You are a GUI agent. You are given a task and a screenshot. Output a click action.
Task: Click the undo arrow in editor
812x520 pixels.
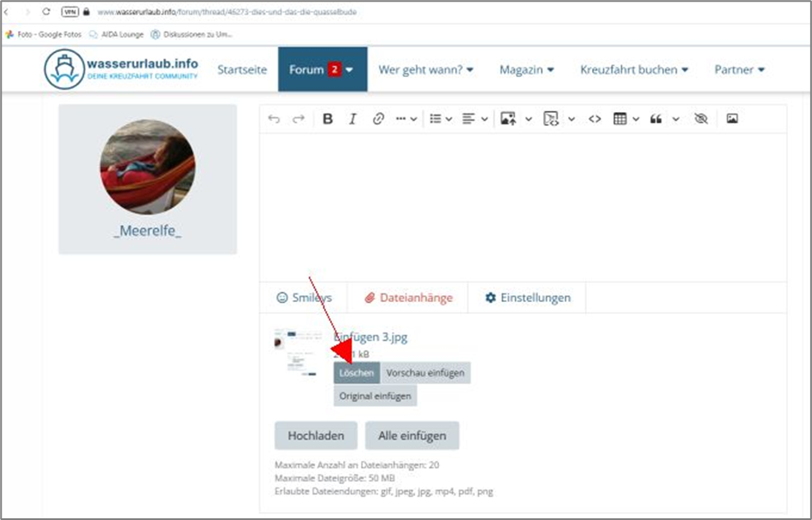274,119
